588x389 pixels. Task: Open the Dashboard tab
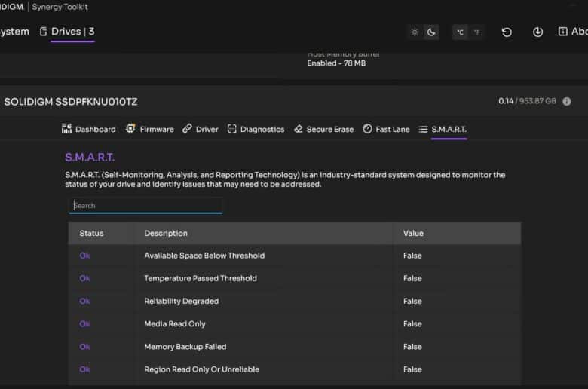click(x=89, y=129)
